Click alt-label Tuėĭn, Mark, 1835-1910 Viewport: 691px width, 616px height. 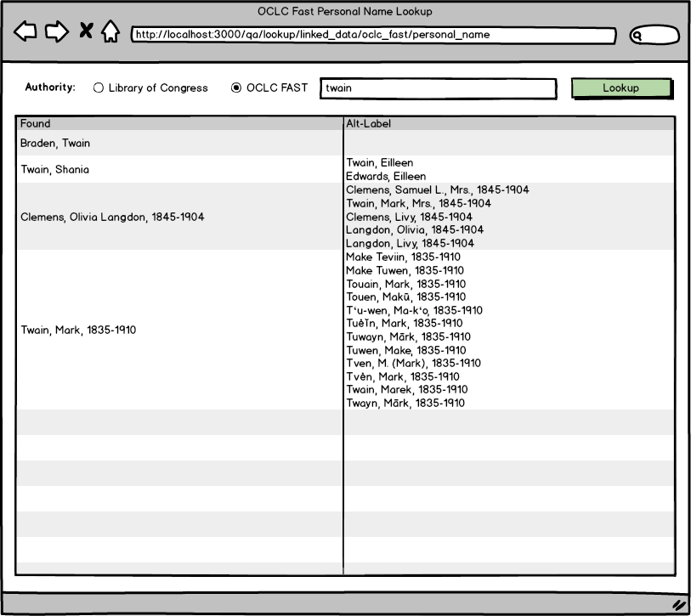404,323
